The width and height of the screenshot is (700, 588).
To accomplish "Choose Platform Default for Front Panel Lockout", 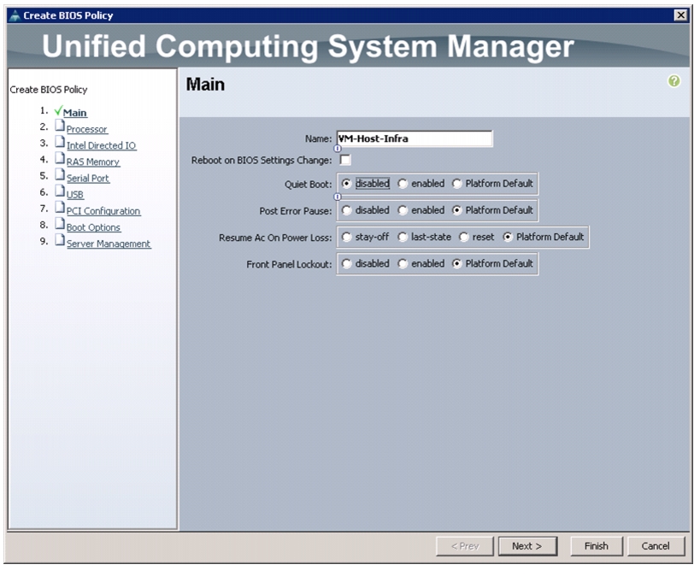I will [x=456, y=264].
